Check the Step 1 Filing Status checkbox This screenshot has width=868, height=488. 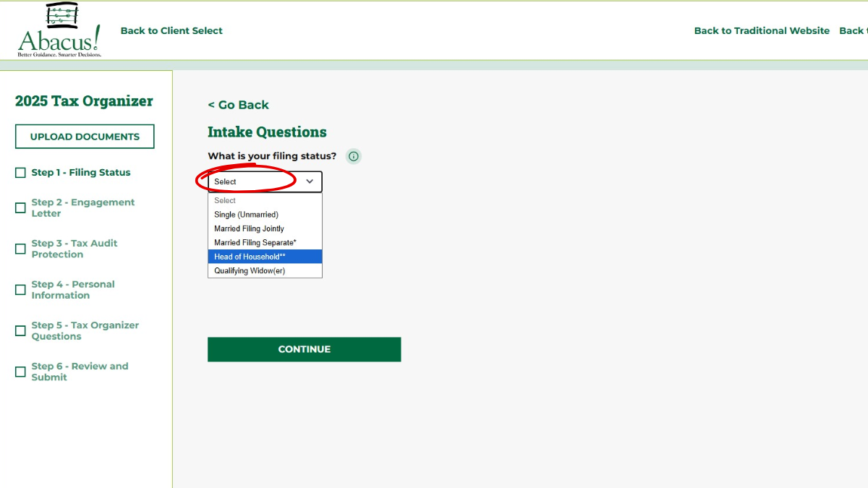[20, 173]
